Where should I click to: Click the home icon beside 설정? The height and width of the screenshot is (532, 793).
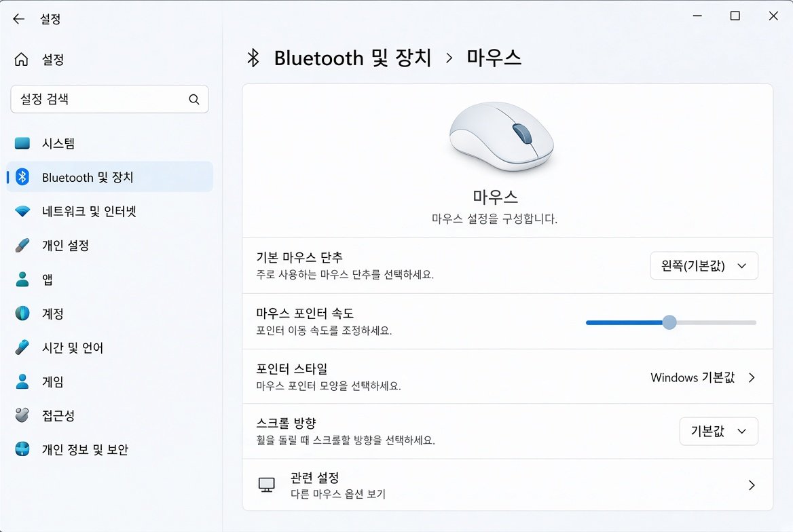coord(21,59)
